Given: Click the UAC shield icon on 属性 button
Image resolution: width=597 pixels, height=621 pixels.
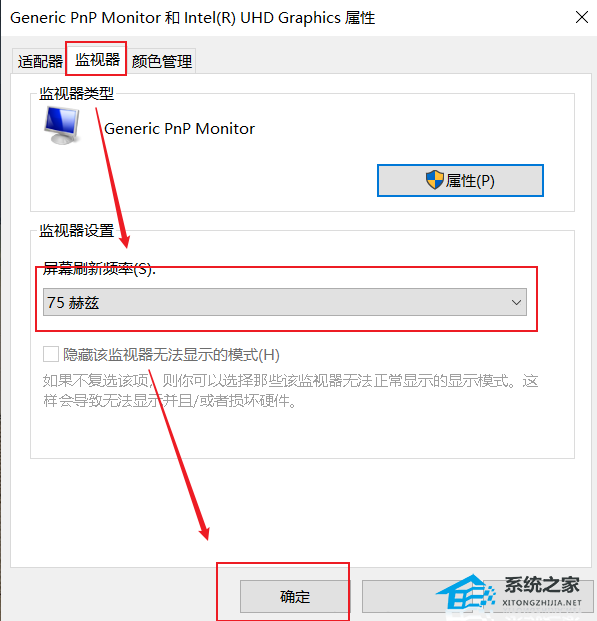Looking at the screenshot, I should 435,180.
